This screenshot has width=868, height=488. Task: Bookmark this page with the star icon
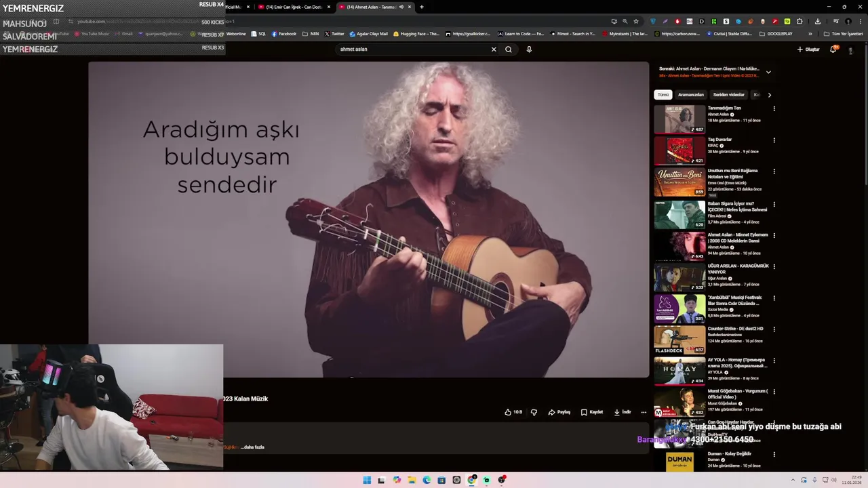point(636,21)
